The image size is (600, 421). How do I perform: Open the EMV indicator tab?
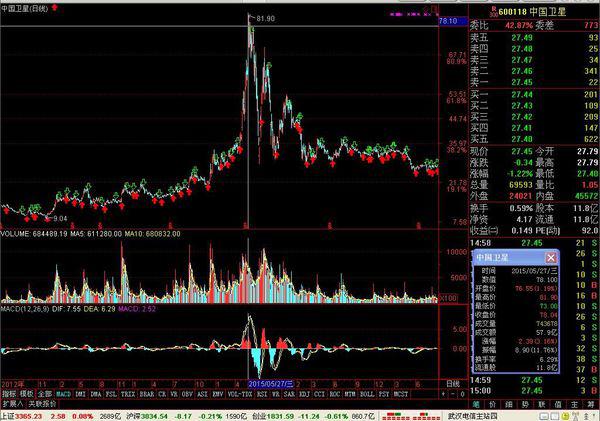point(218,393)
